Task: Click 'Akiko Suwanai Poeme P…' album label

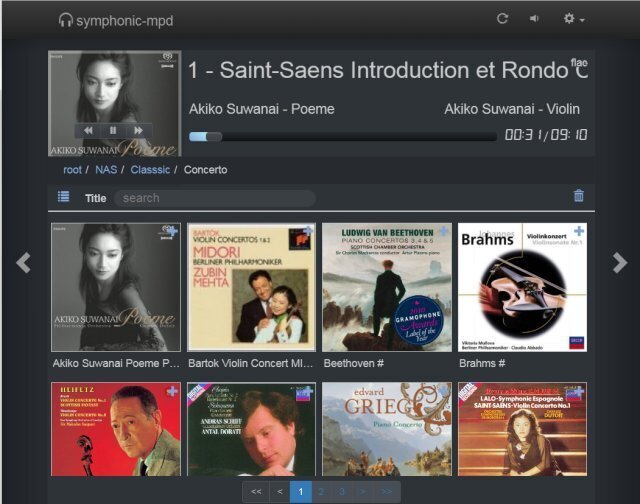Action: (x=116, y=363)
